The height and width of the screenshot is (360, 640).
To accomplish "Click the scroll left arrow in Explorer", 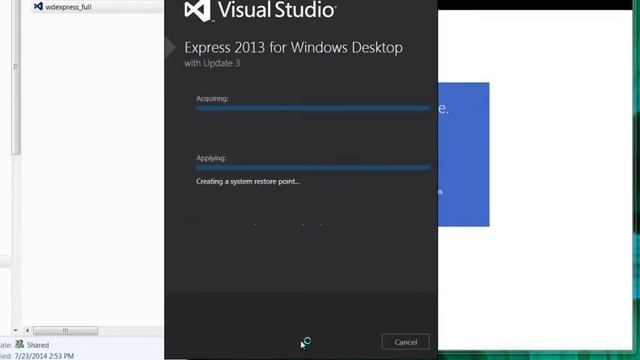I will click(x=27, y=331).
